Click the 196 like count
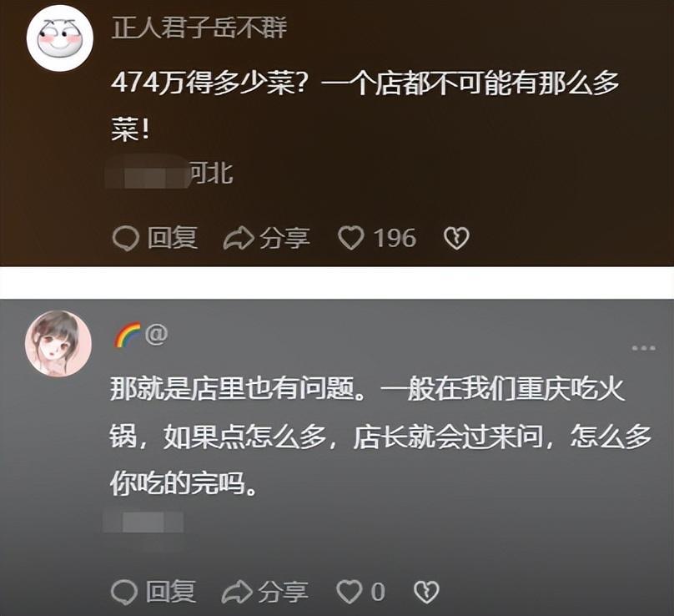This screenshot has height=616, width=674. (x=395, y=239)
